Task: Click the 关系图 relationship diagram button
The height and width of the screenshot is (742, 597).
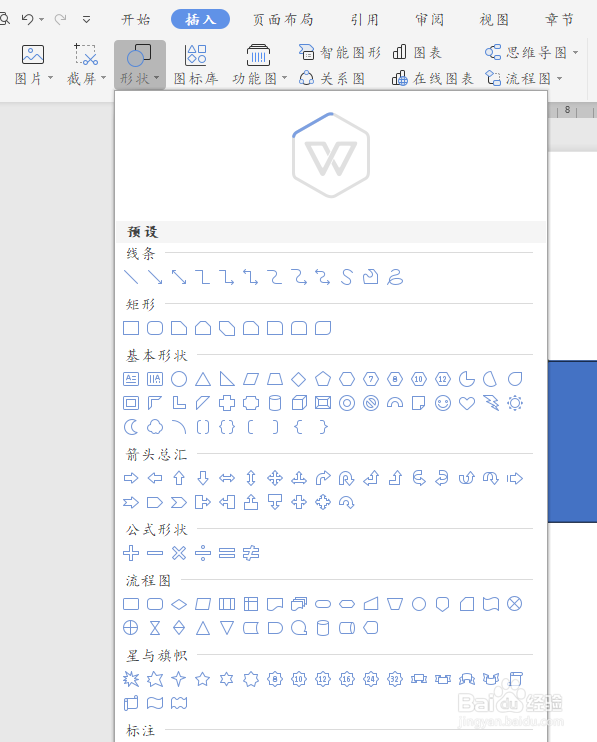Action: click(332, 78)
